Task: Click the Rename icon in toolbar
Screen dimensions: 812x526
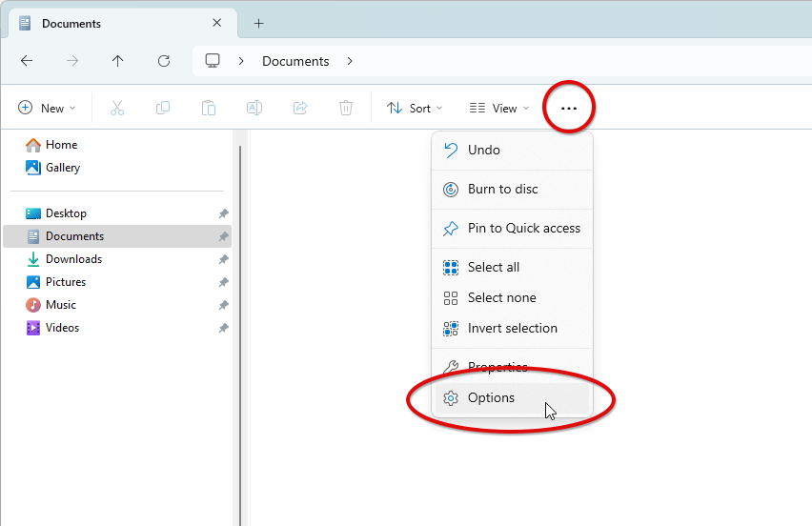Action: [x=254, y=108]
